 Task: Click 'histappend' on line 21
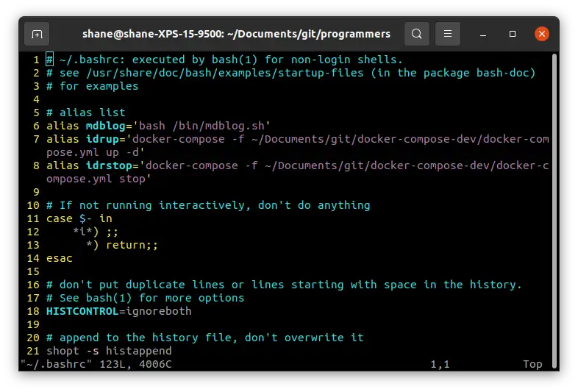[x=138, y=351]
